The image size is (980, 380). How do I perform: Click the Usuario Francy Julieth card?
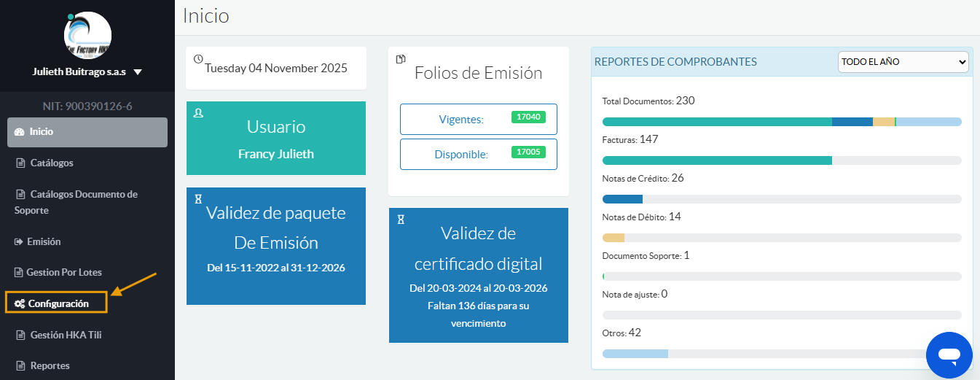tap(275, 138)
